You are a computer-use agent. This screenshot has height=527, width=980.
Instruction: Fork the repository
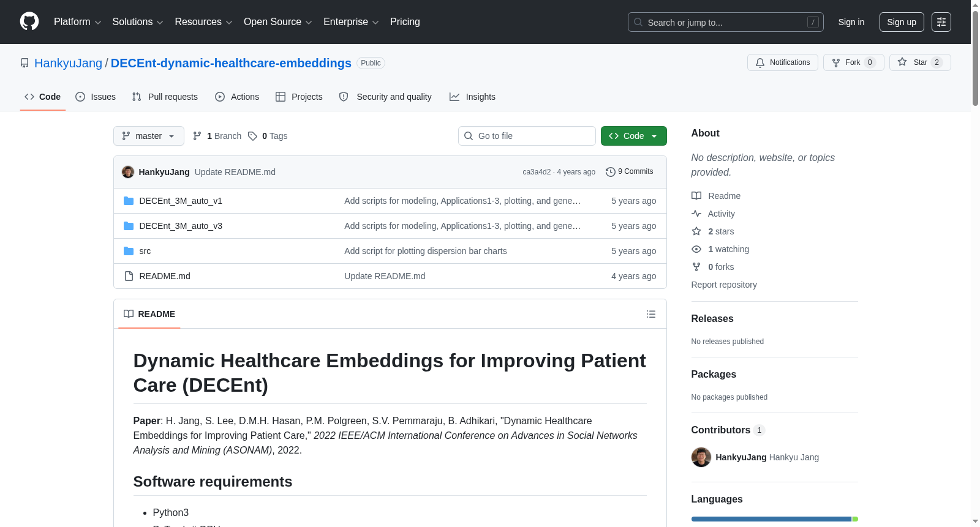pyautogui.click(x=854, y=62)
